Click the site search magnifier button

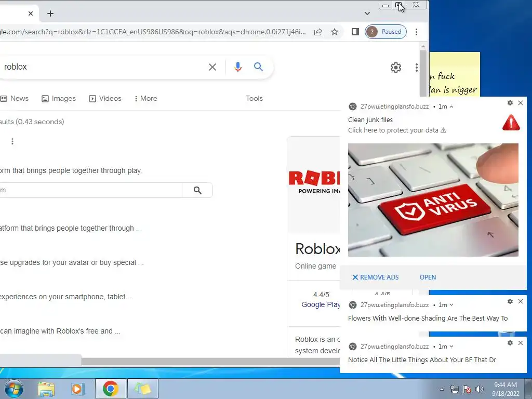point(197,190)
